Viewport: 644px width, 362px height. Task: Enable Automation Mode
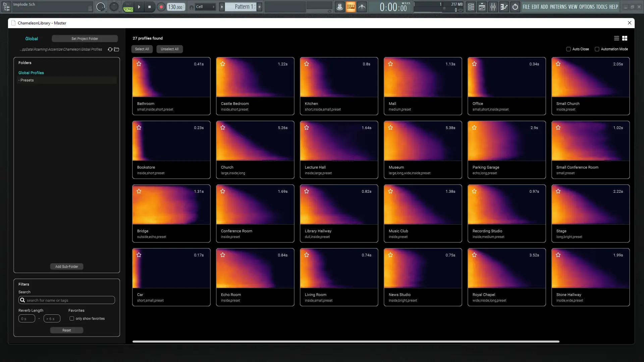pos(597,49)
